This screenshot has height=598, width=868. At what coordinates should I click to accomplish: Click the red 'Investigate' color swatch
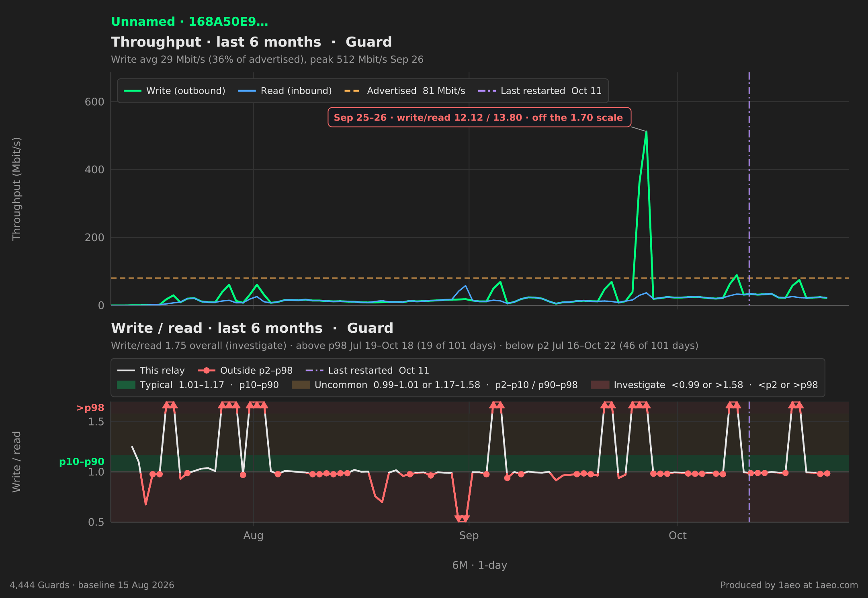coord(600,385)
